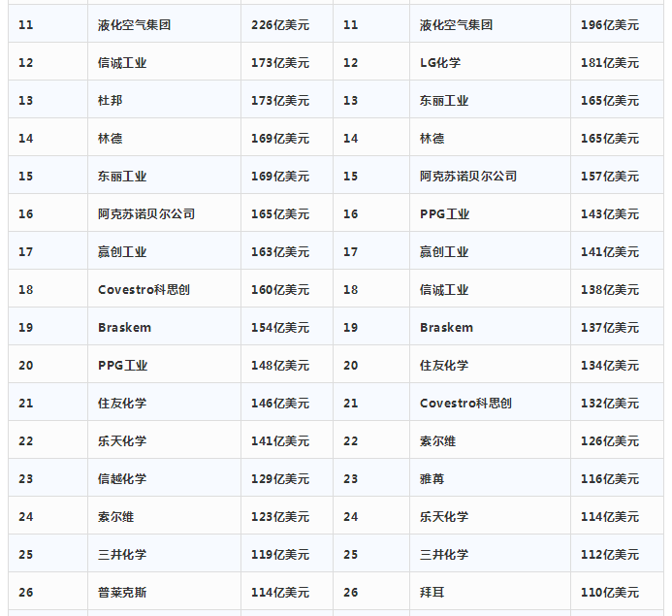Click 索尔维 beside 123亿美元
Viewport: 672px width, 616px height.
tap(115, 516)
